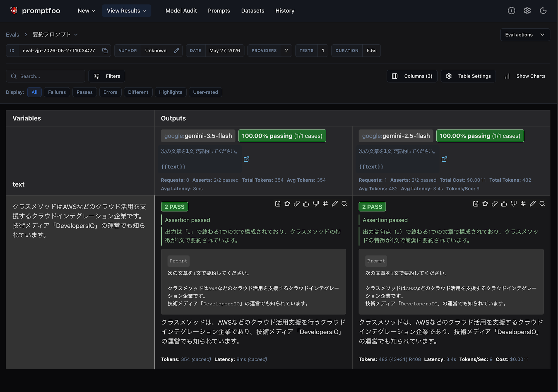Thumbs down the gemini-2.5-flash output
Screen dimensions: 558x392
(514, 204)
